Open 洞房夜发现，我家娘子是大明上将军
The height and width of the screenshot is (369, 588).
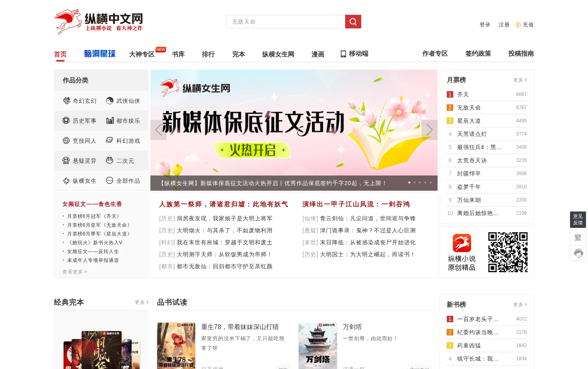pos(225,218)
